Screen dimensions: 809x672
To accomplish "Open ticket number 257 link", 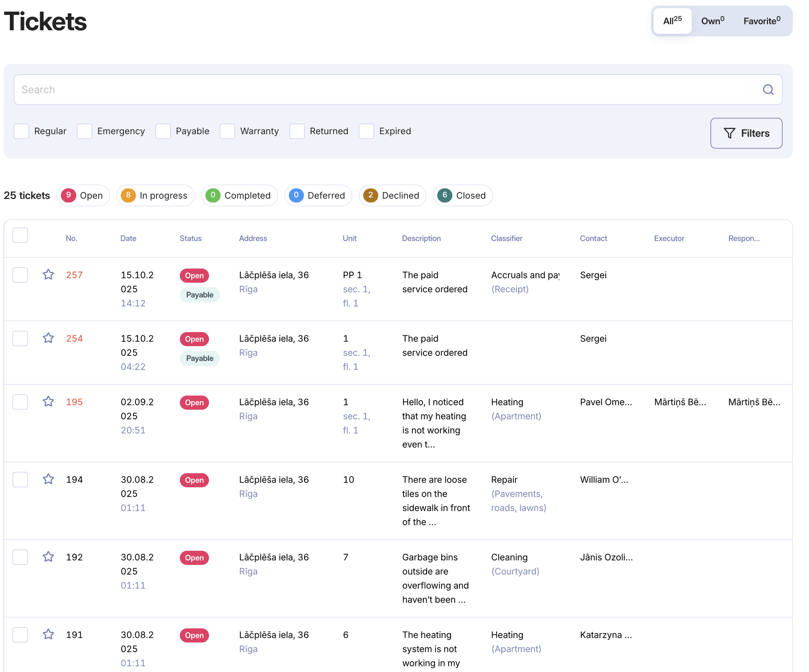I will click(x=74, y=275).
